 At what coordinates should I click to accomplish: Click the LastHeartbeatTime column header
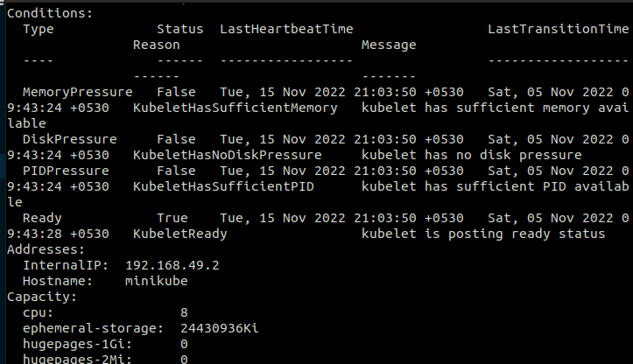286,29
